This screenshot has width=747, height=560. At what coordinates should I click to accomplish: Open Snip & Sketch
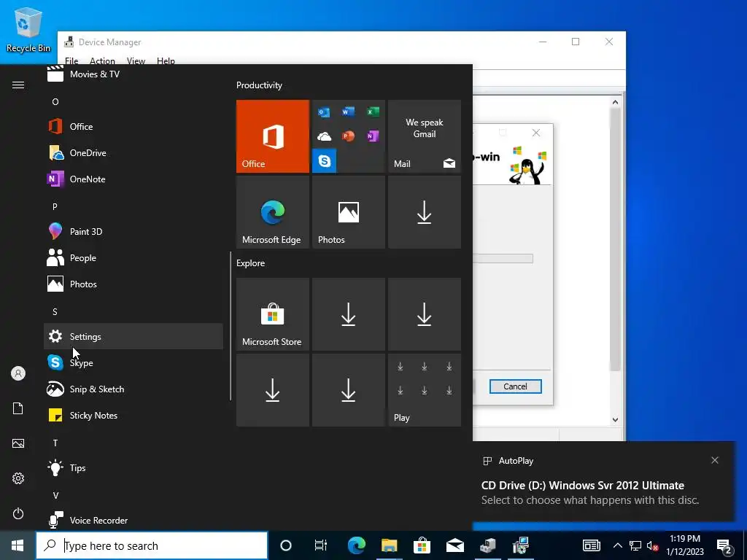point(133,389)
